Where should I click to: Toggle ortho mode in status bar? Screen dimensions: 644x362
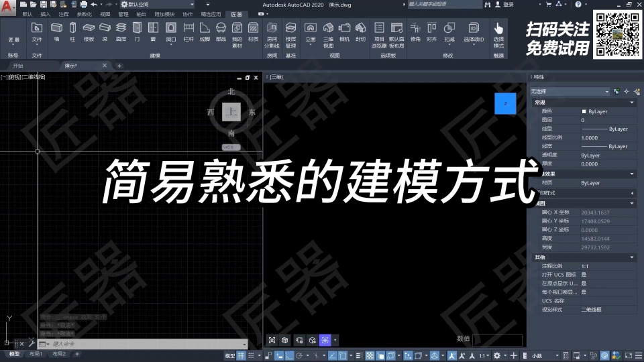(x=289, y=355)
